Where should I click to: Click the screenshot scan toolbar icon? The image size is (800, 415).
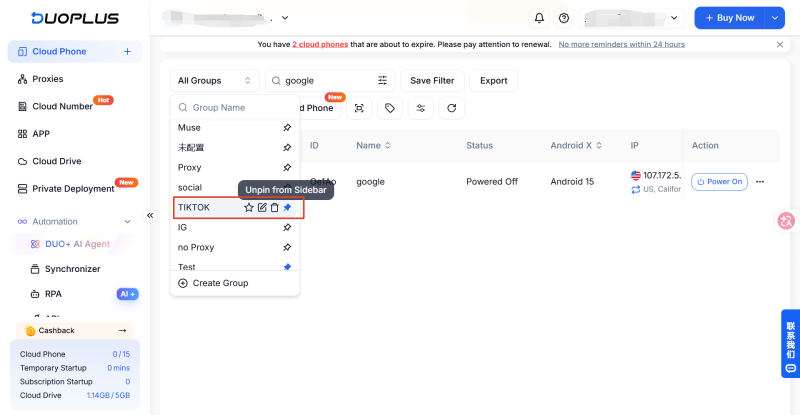click(x=359, y=108)
